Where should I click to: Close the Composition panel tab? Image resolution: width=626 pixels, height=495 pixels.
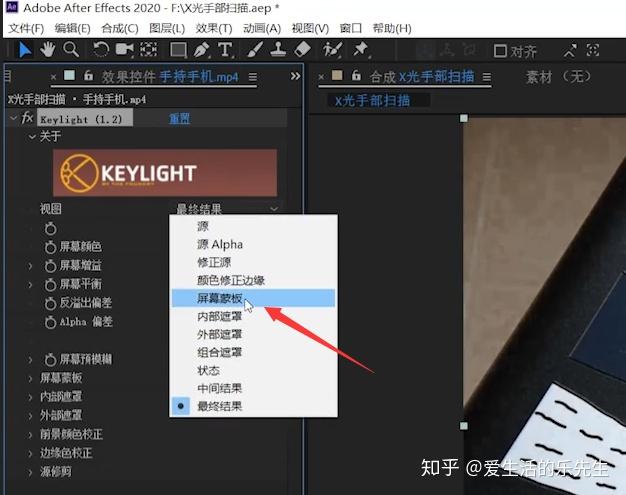pyautogui.click(x=321, y=76)
